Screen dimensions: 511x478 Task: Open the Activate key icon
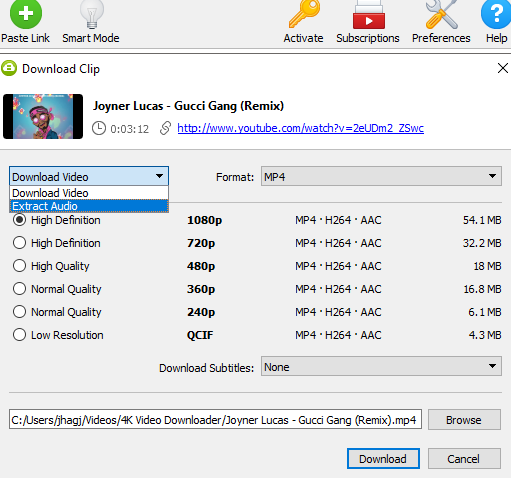point(304,14)
